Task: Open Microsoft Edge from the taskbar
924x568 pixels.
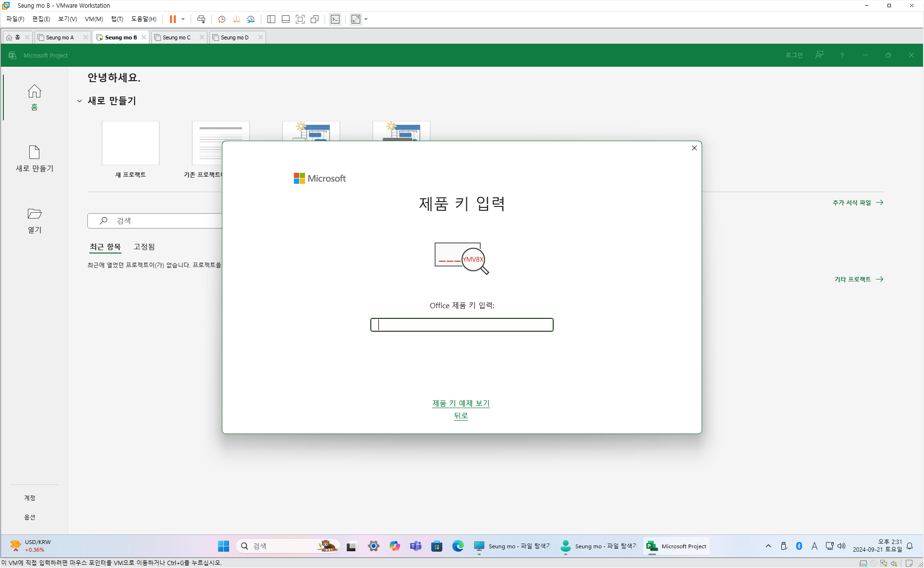Action: [458, 546]
